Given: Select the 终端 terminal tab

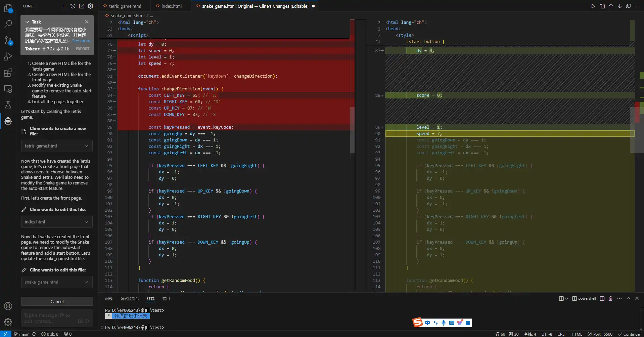Looking at the screenshot, I should (151, 298).
